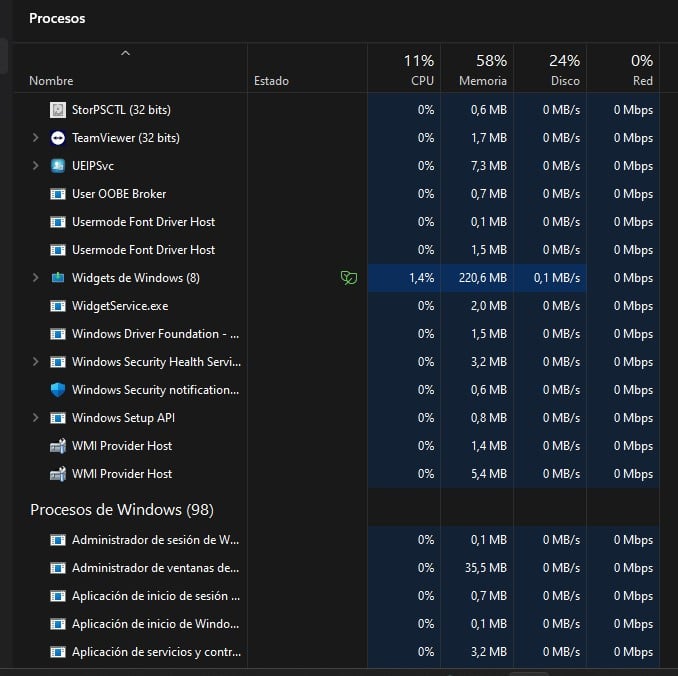Expand the TeamViewer (32 bits) process
The height and width of the screenshot is (676, 678).
coord(35,138)
